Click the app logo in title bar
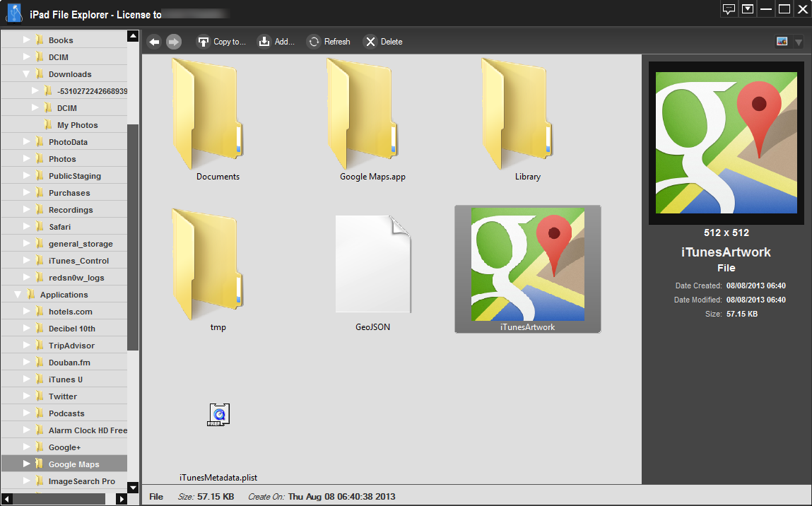Viewport: 812px width, 506px height. [x=14, y=13]
